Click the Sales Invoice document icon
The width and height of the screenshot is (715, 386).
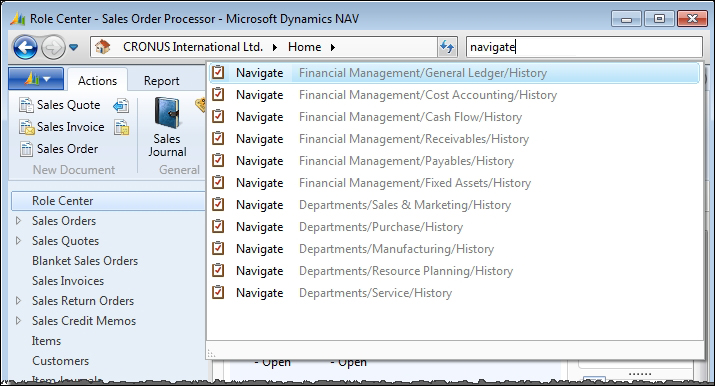coord(26,127)
